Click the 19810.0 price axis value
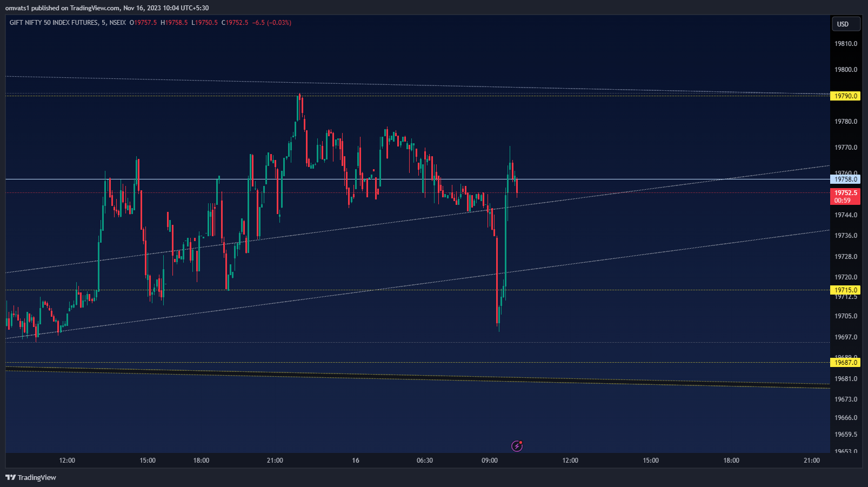Image resolution: width=868 pixels, height=487 pixels. pos(846,44)
